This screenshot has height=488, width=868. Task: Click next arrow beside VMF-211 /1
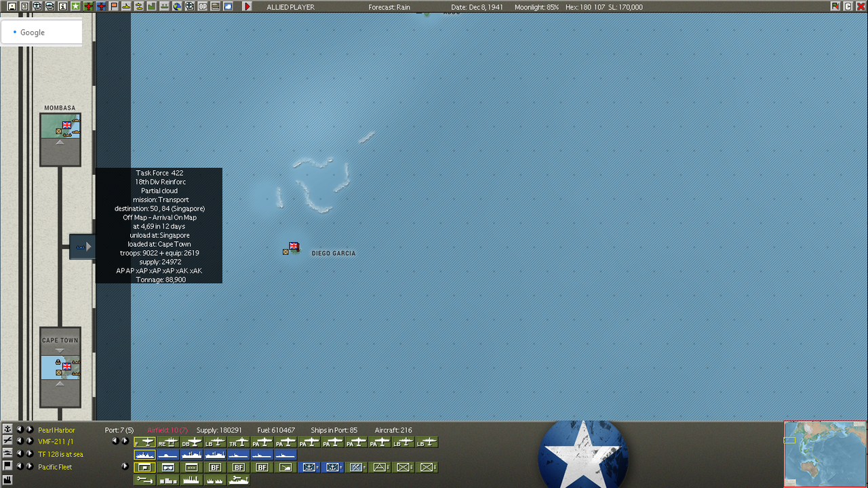coord(30,441)
